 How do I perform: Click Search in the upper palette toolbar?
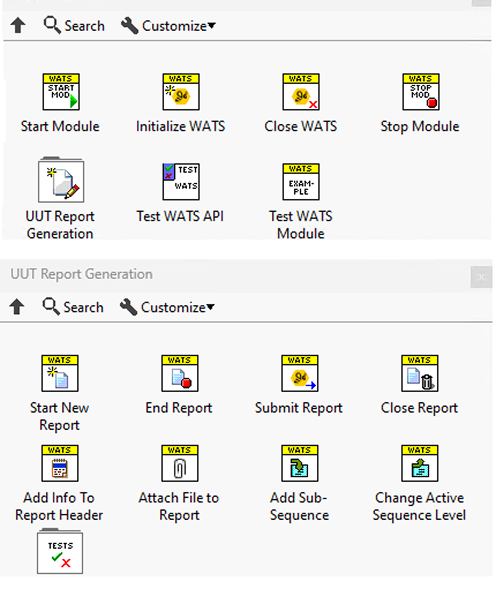click(x=74, y=26)
